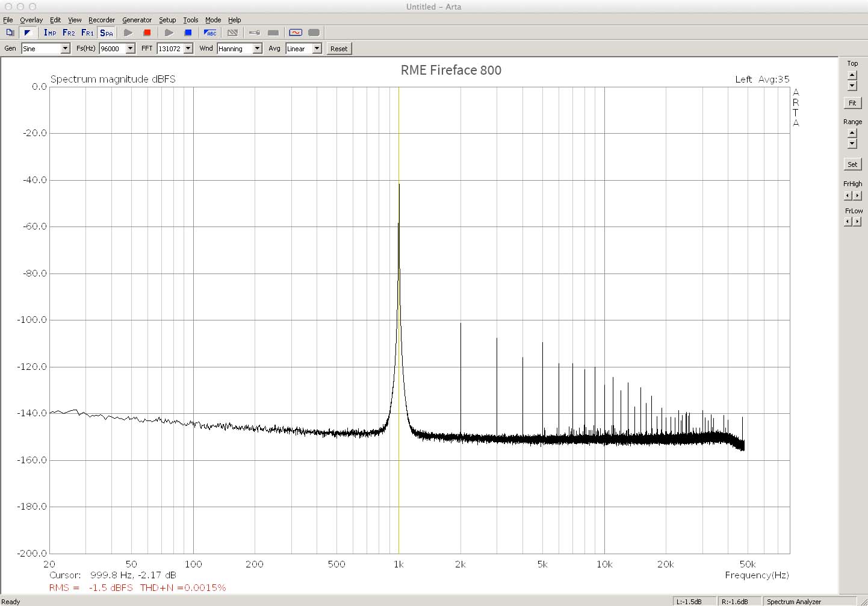The image size is (868, 606).
Task: Open the File menu
Action: [8, 20]
